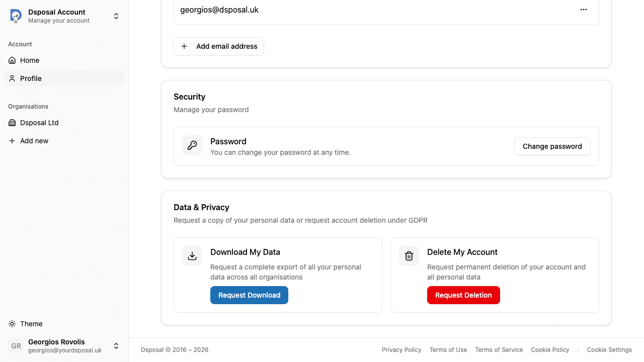Expand the Dsposal Account switcher chevron

point(116,16)
